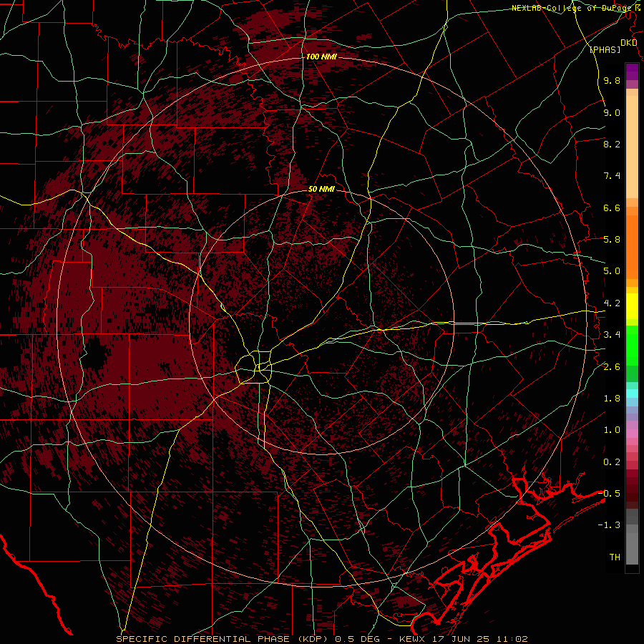Viewport: 644px width, 644px height.
Task: Click the 0.2 value on the scale
Action: pos(612,462)
